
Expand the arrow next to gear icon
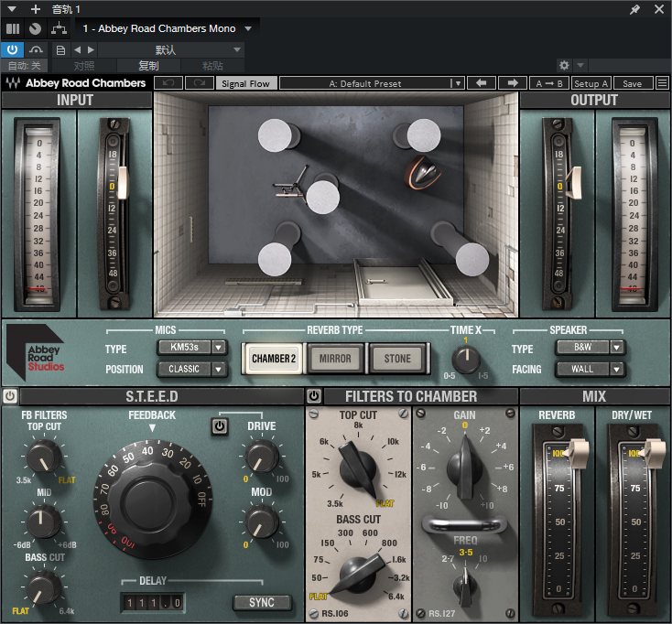580,65
